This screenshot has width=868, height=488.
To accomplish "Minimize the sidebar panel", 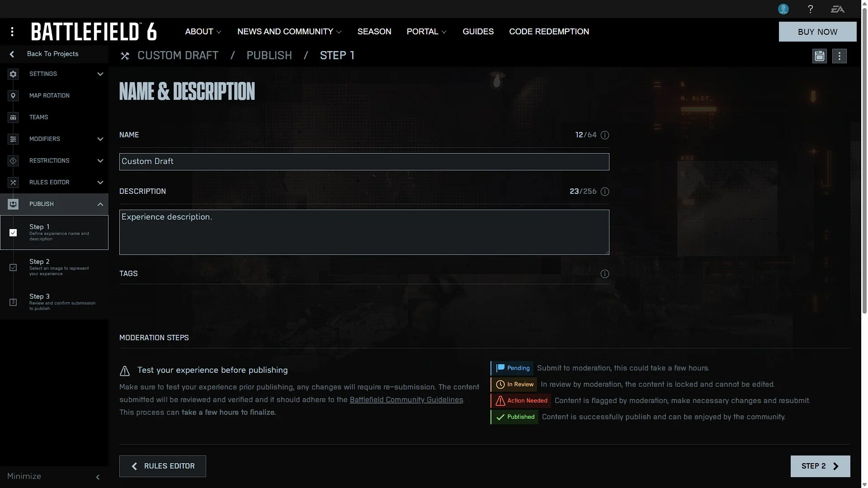I will tap(54, 477).
